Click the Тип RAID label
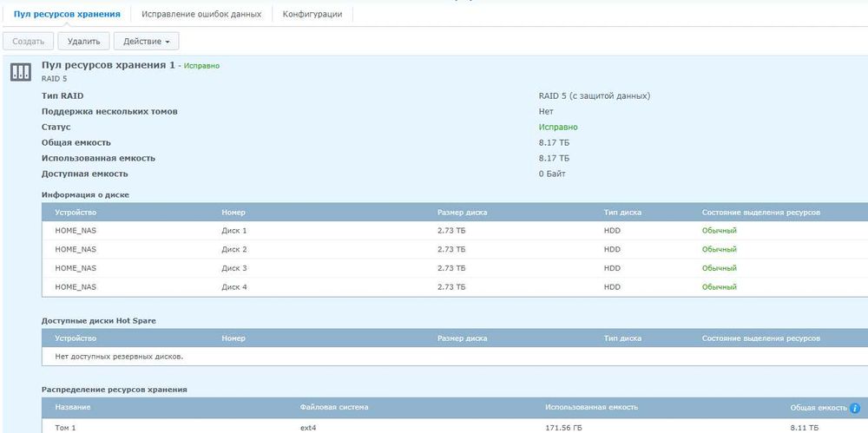Image resolution: width=868 pixels, height=433 pixels. 62,95
